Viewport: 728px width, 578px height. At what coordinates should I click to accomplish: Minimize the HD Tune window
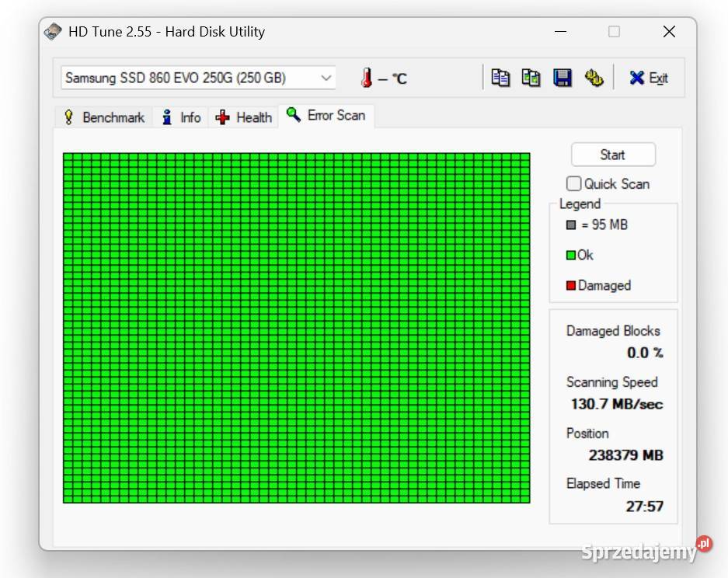(560, 32)
